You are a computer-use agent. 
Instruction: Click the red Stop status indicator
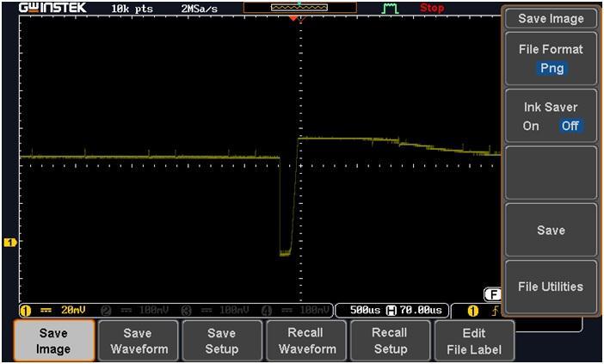(432, 8)
